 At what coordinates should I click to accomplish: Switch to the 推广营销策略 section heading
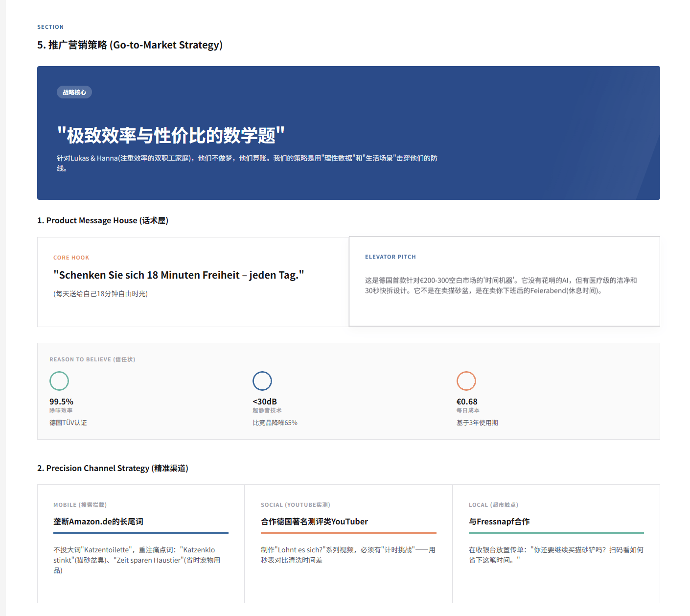(x=129, y=45)
